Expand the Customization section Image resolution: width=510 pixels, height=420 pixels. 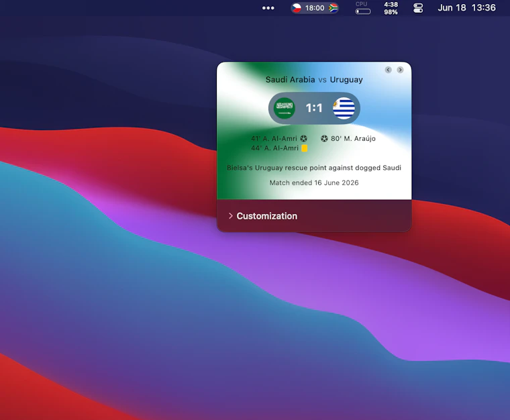[263, 216]
